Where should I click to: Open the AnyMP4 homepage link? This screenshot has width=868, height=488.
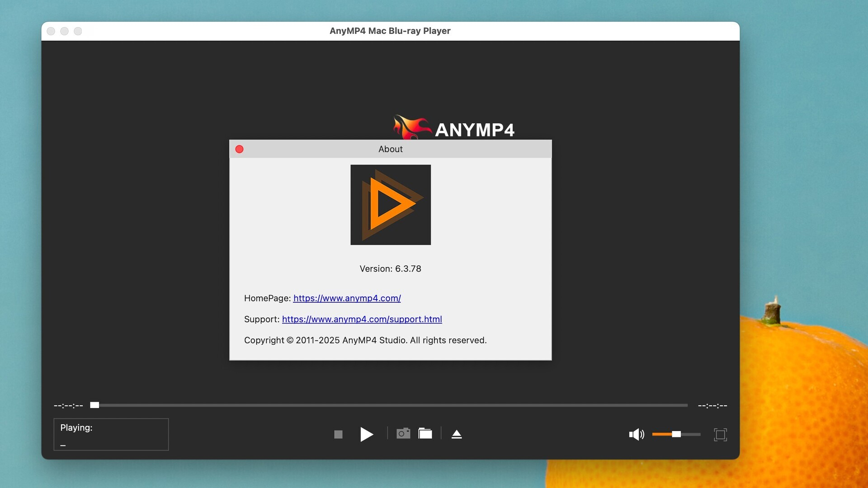click(x=346, y=298)
